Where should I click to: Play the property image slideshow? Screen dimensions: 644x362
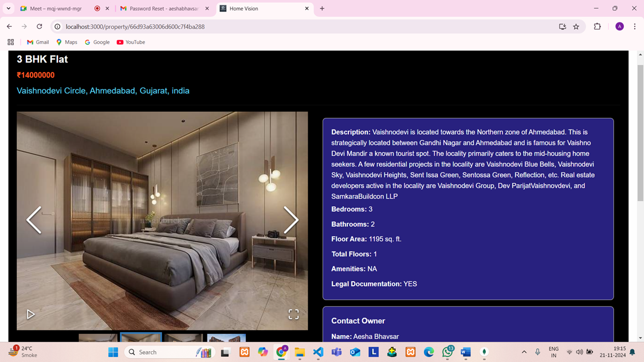coord(31,314)
